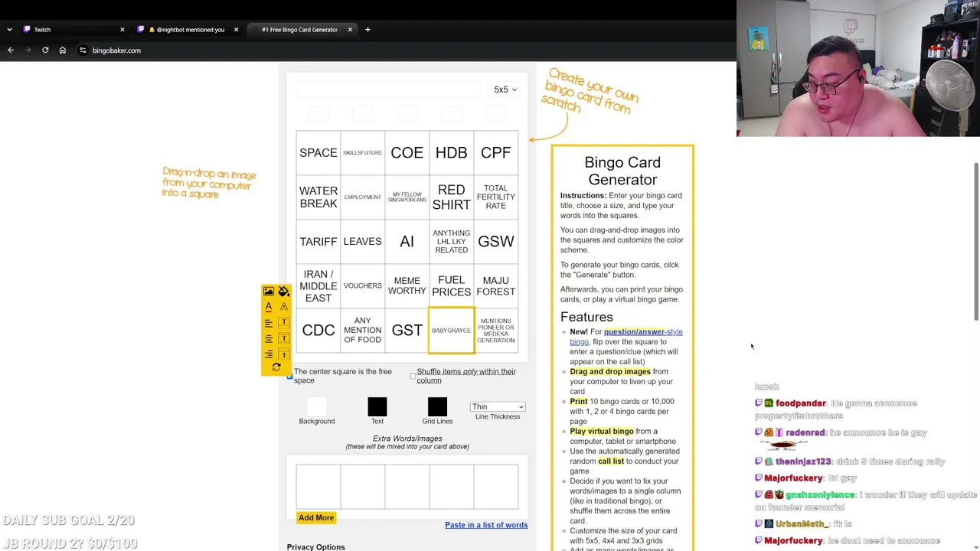Pick the Grid Lines color swatch
The image size is (980, 551).
(x=437, y=407)
